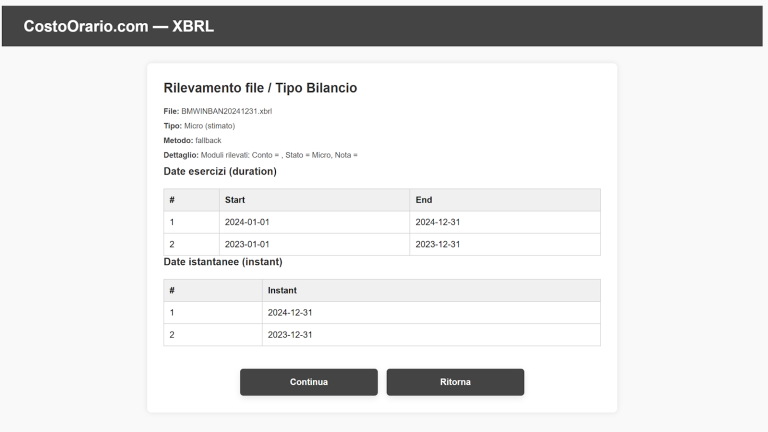This screenshot has height=432, width=768.
Task: Select the Rilevamento file / Tipo Bilancio heading
Action: 260,89
